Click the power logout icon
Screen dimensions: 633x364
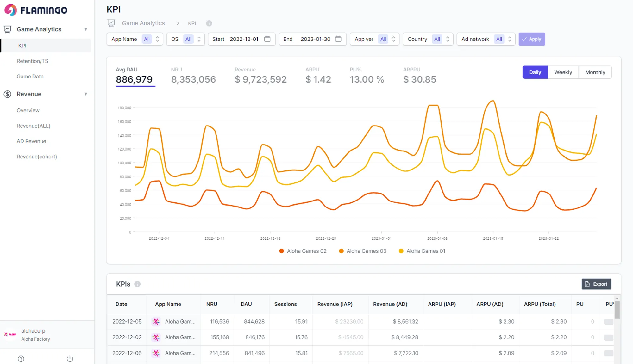tap(70, 359)
